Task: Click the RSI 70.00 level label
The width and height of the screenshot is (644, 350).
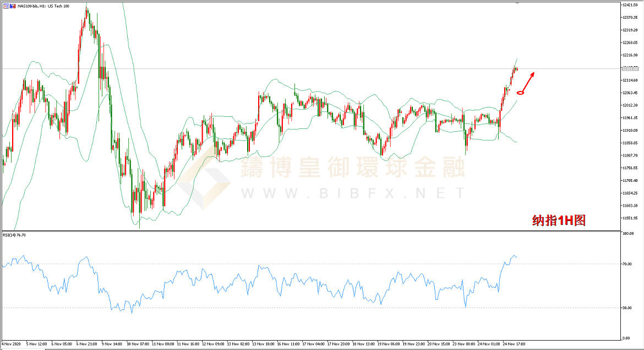Action: 626,264
